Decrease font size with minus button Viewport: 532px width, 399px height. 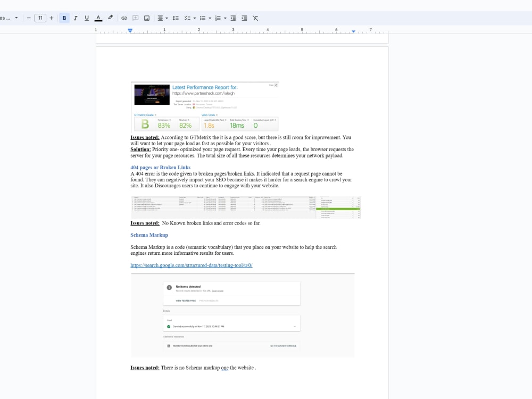click(29, 18)
